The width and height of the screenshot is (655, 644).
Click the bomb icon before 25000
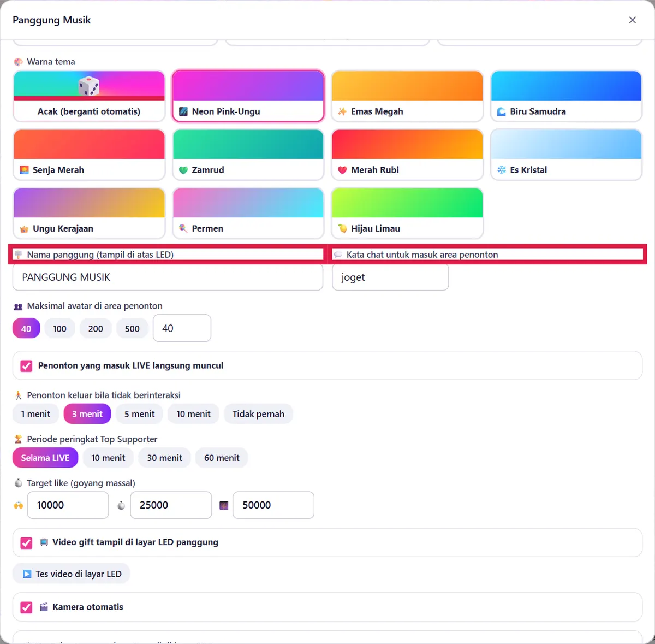point(121,505)
